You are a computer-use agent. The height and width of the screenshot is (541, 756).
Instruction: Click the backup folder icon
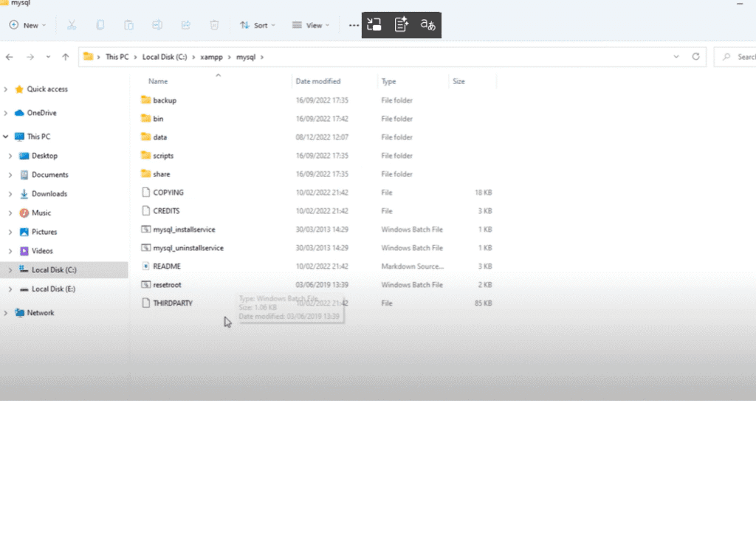pyautogui.click(x=145, y=100)
